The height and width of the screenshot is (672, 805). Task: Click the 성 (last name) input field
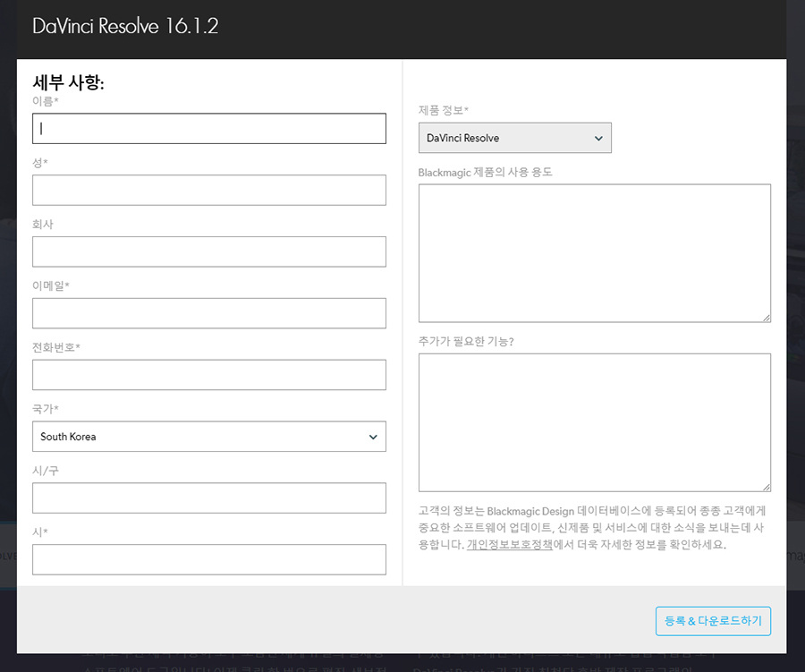point(209,190)
